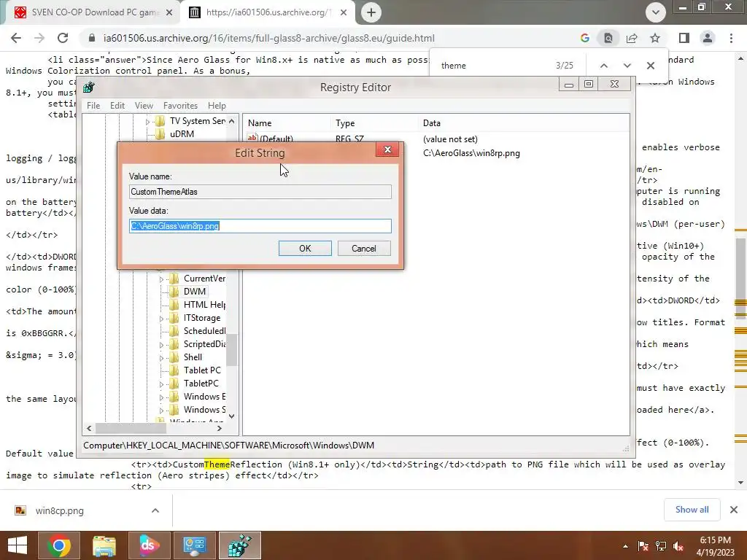Open the Chrome three-dot menu
747x560 pixels.
pos(731,38)
